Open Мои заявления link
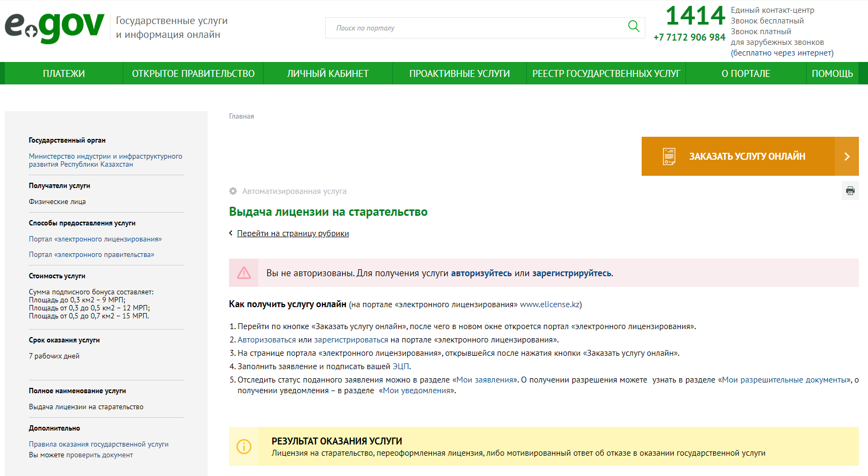This screenshot has height=476, width=868. click(x=485, y=380)
